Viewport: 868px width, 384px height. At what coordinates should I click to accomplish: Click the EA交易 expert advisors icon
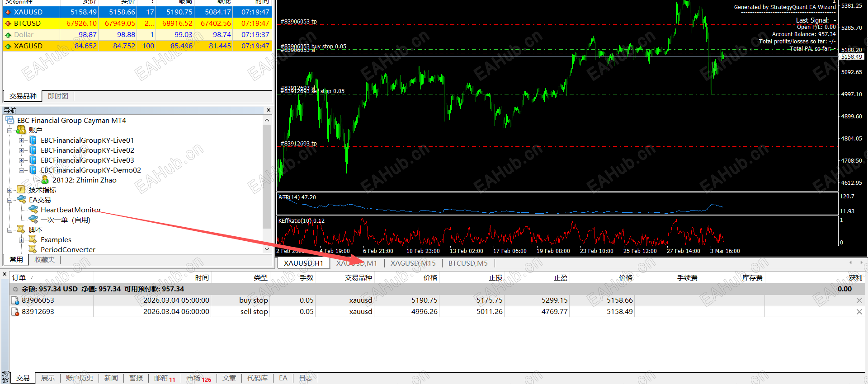(21, 200)
